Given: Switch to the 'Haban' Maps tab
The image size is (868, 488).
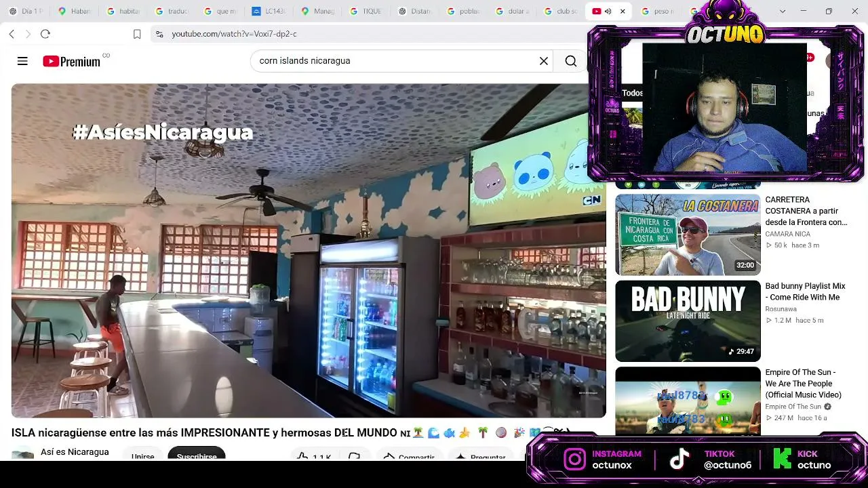Looking at the screenshot, I should tap(75, 12).
